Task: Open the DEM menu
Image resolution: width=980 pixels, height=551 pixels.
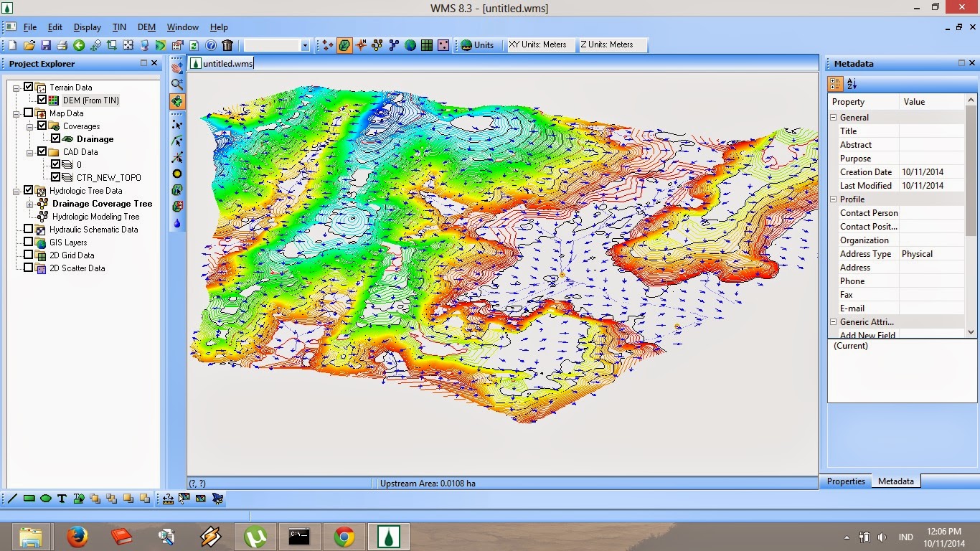Action: coord(146,27)
